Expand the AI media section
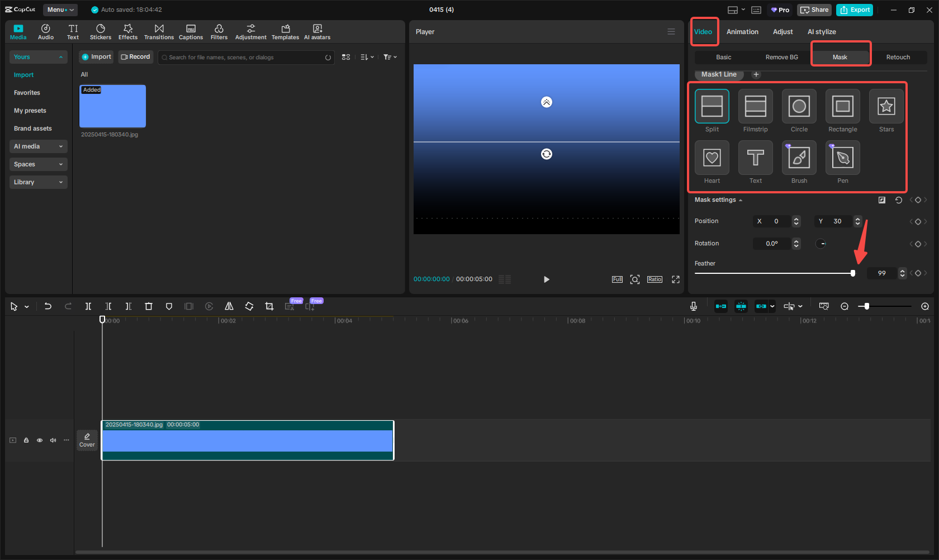 [38, 146]
